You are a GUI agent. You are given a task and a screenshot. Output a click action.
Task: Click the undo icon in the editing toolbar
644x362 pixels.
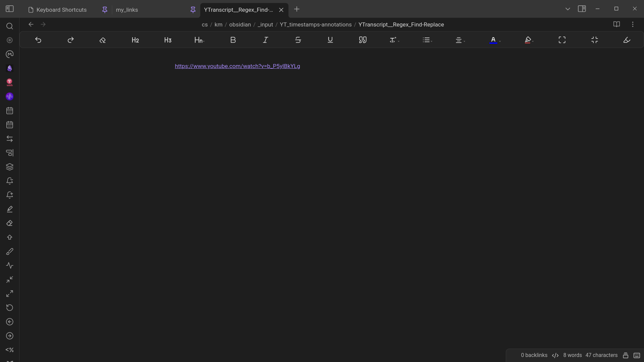[x=38, y=40]
